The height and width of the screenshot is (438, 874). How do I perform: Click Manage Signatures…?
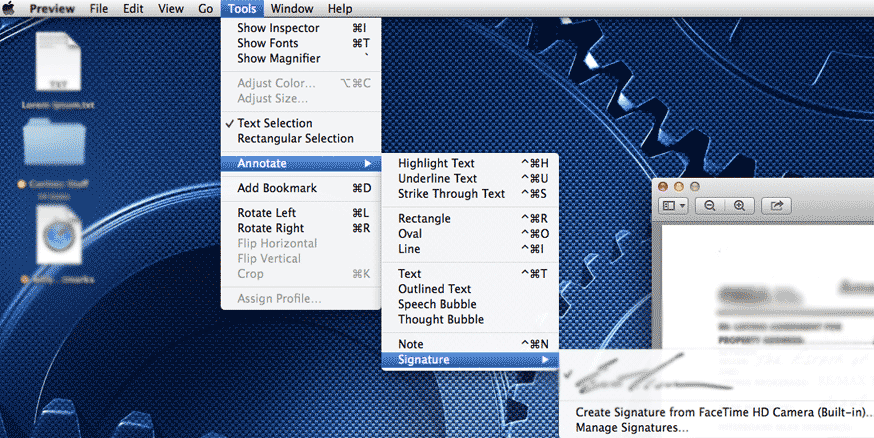[x=631, y=428]
